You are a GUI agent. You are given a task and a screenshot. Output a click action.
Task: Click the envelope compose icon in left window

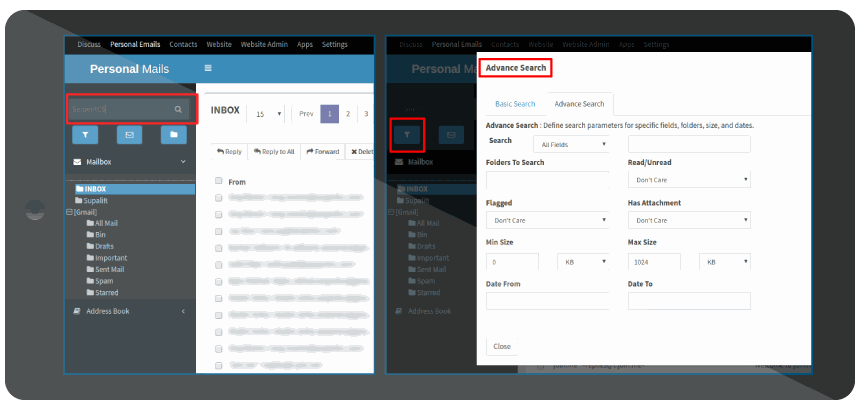[129, 135]
